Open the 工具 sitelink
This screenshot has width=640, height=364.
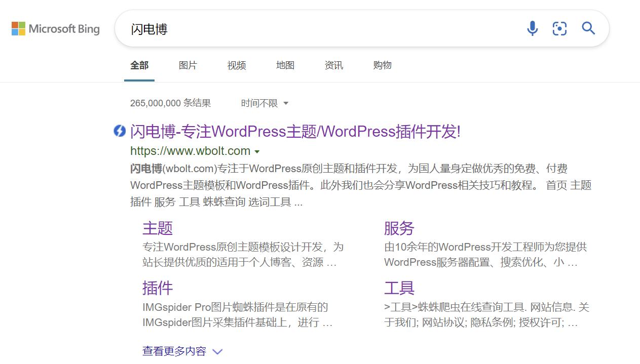[x=399, y=288]
